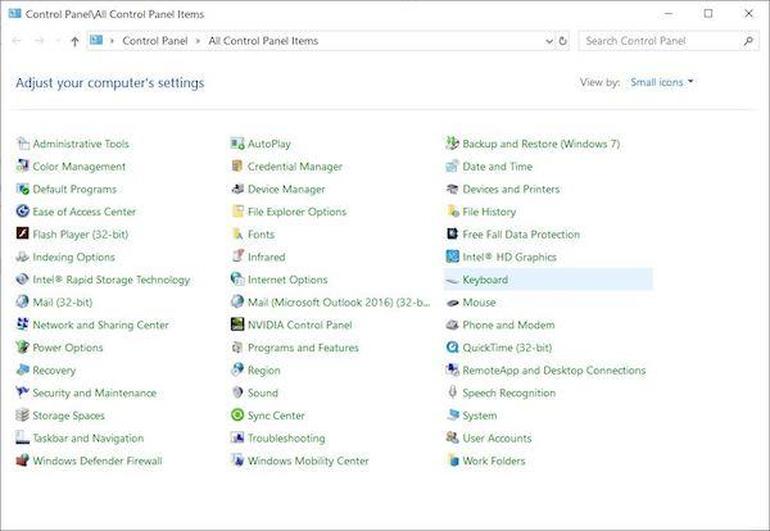This screenshot has width=770, height=531.
Task: Open Mail (Microsoft Outlook 2016) link
Action: 339,302
